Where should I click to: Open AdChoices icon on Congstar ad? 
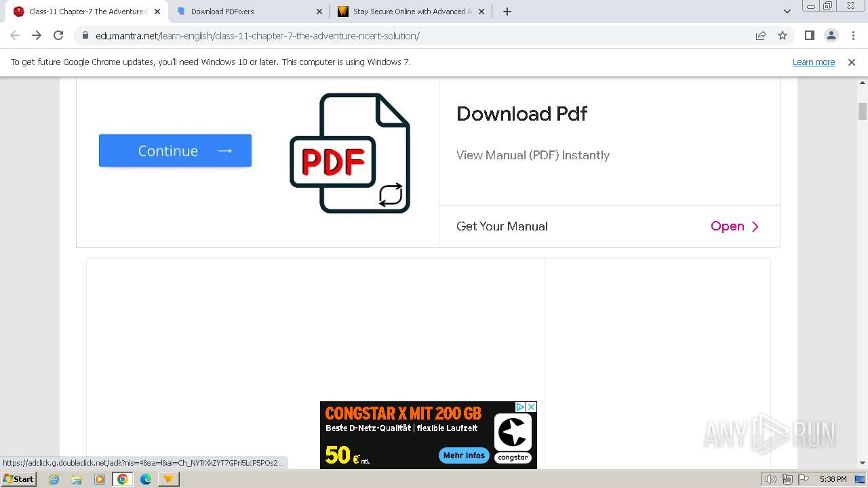[x=521, y=407]
